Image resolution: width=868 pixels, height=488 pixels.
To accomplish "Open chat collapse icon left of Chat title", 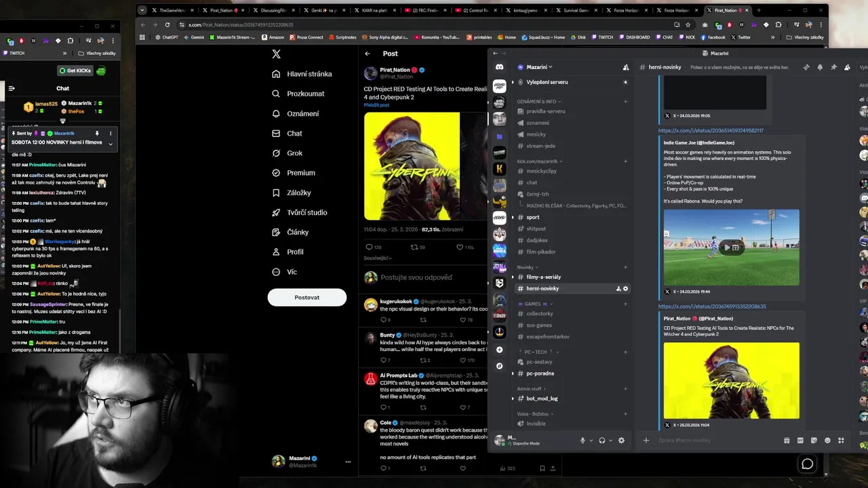I will 12,88.
